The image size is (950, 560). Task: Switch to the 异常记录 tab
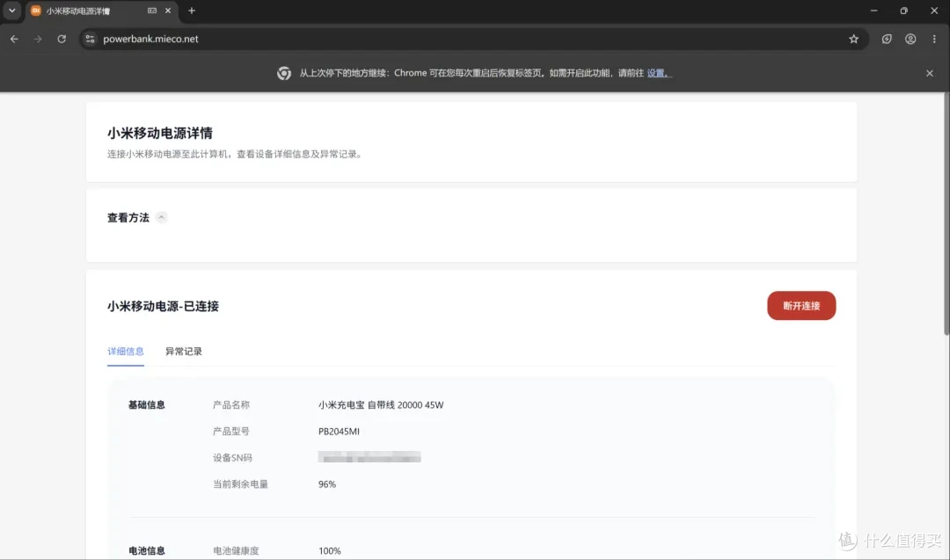click(184, 351)
